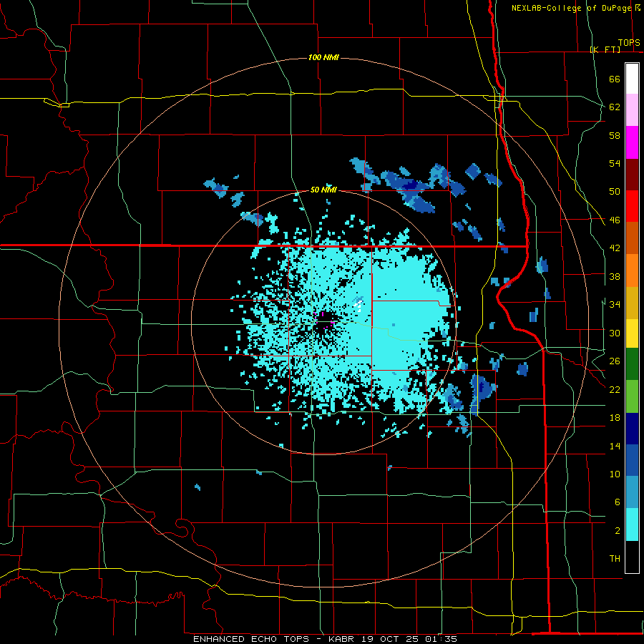This screenshot has height=644, width=644.
Task: Click the 18 value on the scale
Action: coord(615,418)
